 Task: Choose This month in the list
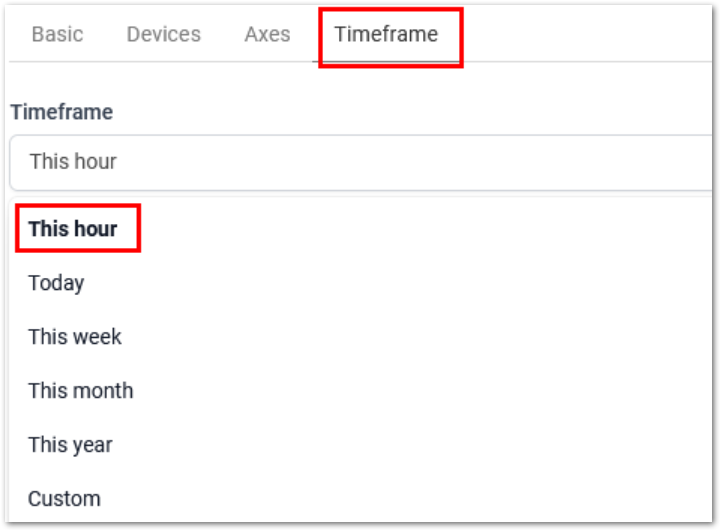pyautogui.click(x=81, y=391)
